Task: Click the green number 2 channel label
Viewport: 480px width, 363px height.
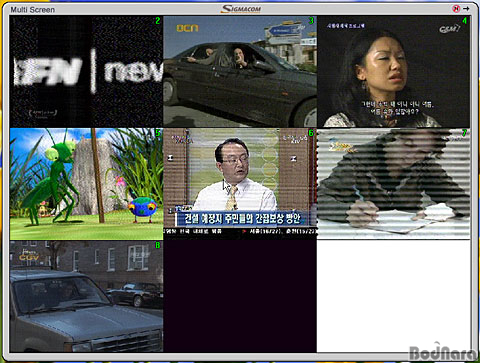Action: [158, 21]
